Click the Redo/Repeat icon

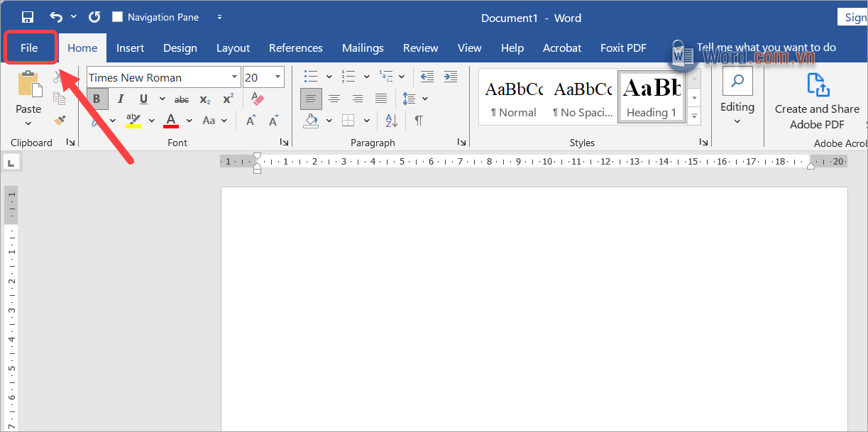click(x=94, y=17)
